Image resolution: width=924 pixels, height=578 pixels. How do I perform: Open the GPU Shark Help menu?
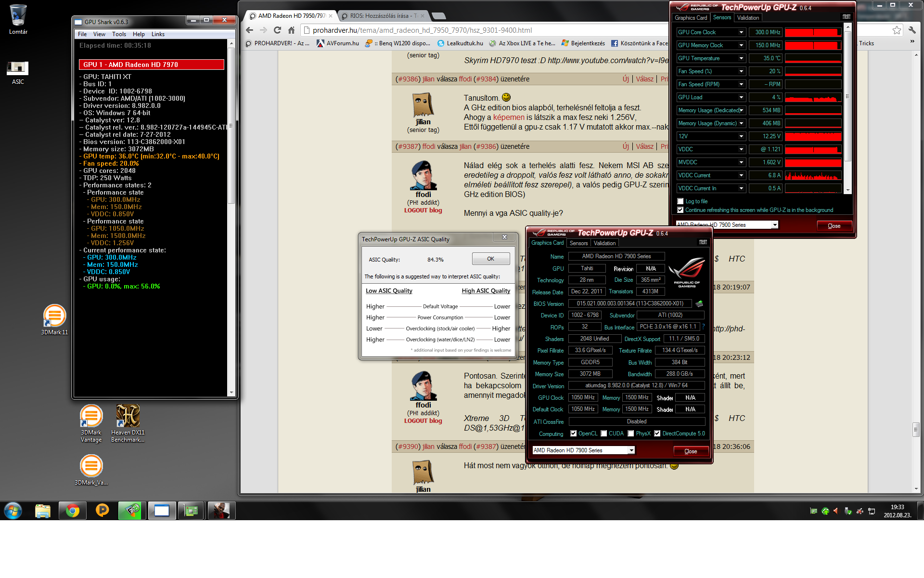[x=139, y=34]
